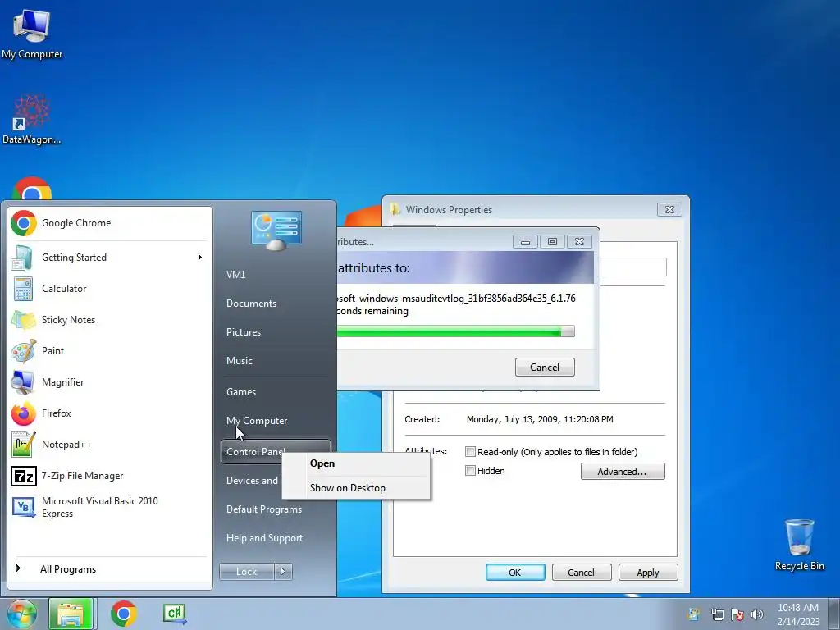Launch Getting Started from Start menu

click(x=110, y=257)
